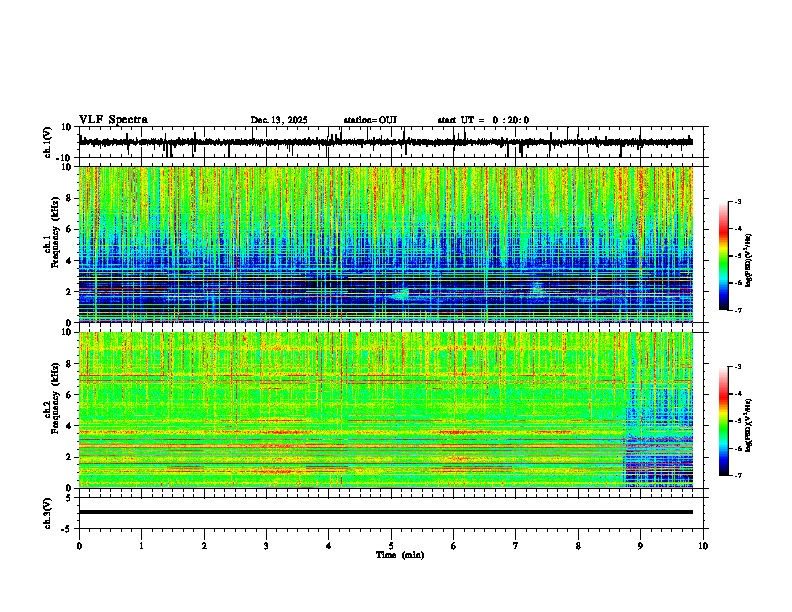The image size is (792, 612).
Task: Click time axis tick label "4"
Action: point(329,546)
